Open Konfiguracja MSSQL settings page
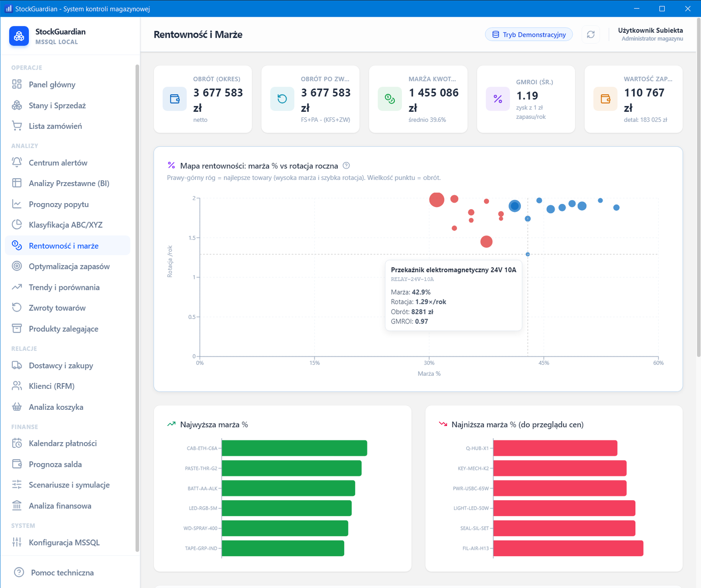Image resolution: width=701 pixels, height=588 pixels. (67, 542)
